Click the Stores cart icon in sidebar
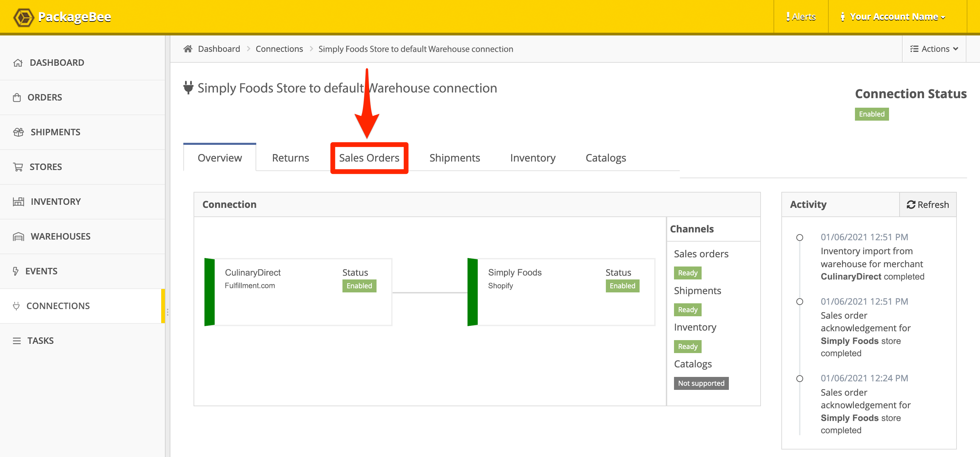 coord(18,167)
